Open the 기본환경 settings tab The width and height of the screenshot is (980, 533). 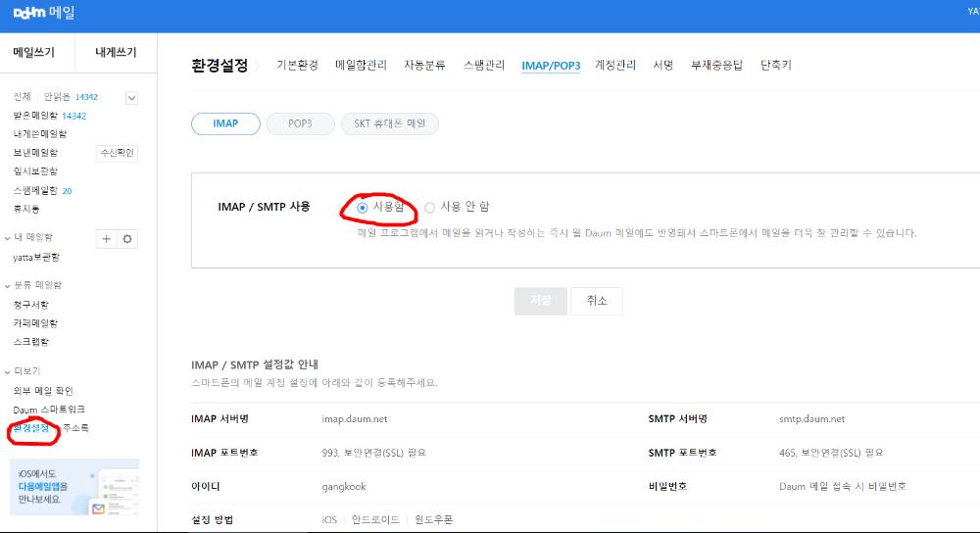pyautogui.click(x=298, y=65)
